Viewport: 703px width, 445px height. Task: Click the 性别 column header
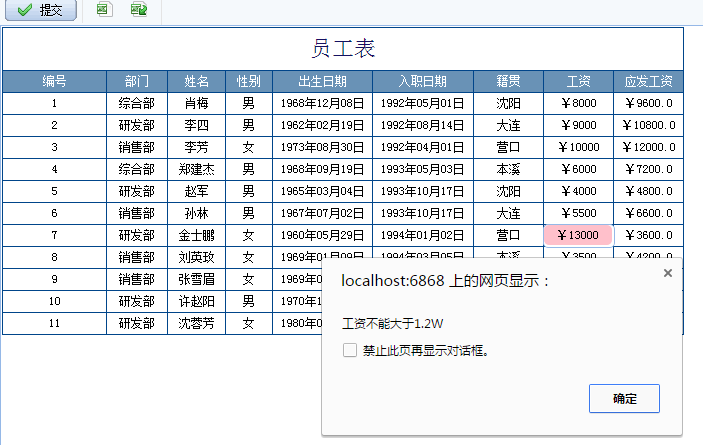[249, 81]
